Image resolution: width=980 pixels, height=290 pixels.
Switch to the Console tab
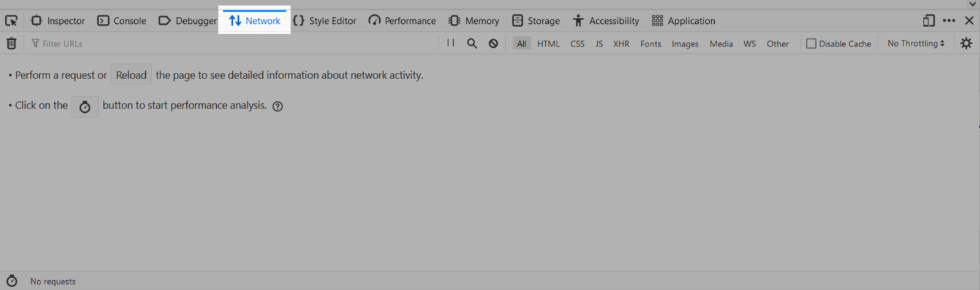pos(122,21)
